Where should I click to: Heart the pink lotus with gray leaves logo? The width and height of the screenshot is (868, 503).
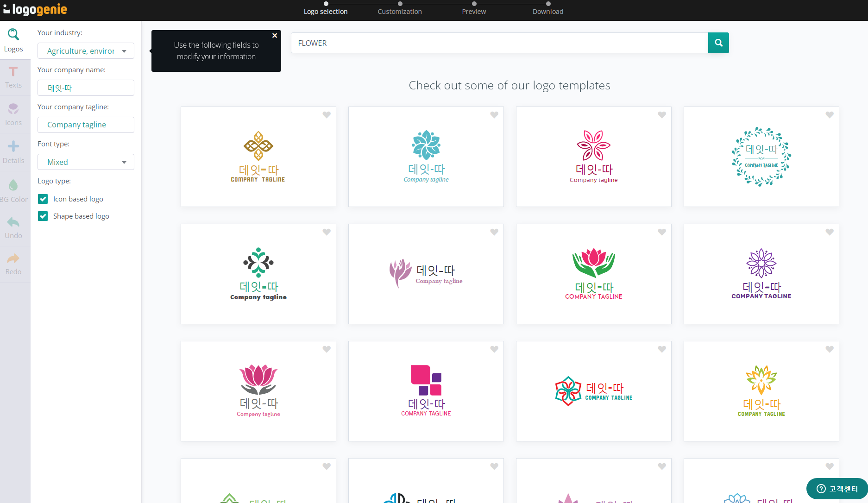[327, 349]
